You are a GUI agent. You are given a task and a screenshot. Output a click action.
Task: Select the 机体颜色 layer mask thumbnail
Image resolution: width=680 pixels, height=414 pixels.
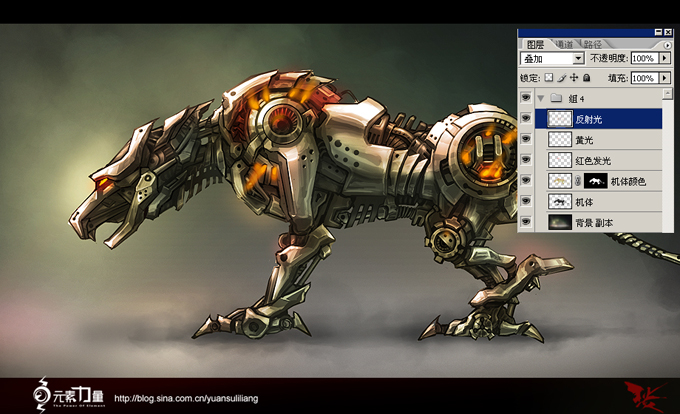(595, 181)
